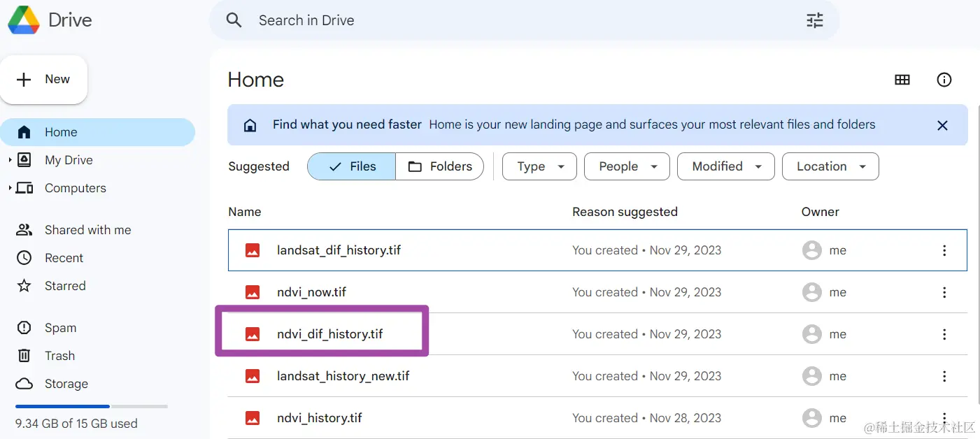Select file name ndvi_dif_history.tif
Image resolution: width=980 pixels, height=439 pixels.
click(330, 334)
